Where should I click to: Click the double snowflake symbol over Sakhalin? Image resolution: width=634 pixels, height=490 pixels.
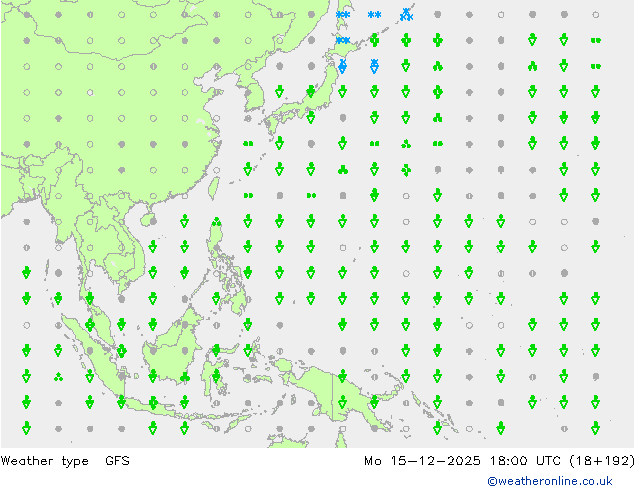(343, 15)
